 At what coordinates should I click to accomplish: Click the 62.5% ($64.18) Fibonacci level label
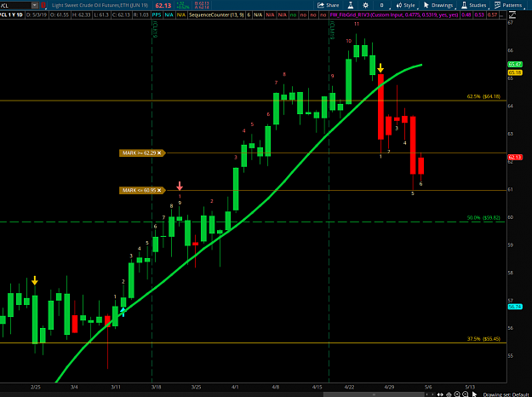(483, 96)
